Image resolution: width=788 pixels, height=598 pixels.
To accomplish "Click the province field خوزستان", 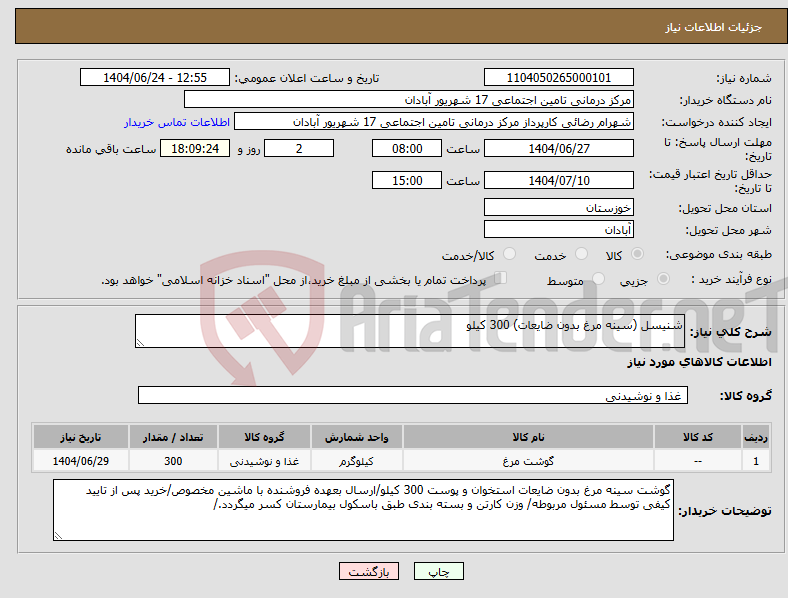I will point(558,208).
